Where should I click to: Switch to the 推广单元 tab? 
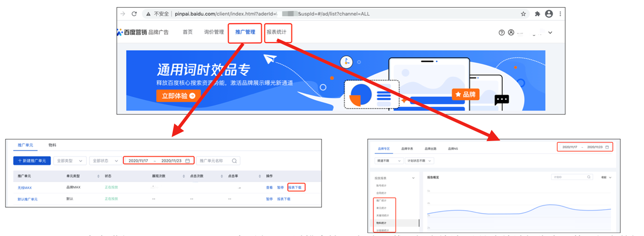26,145
